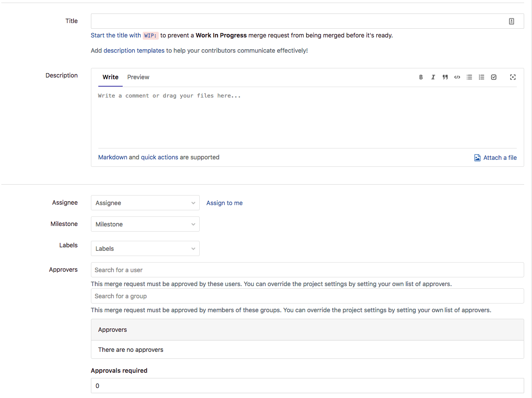The image size is (532, 398).
Task: Add a task list checkbox item
Action: (x=494, y=77)
